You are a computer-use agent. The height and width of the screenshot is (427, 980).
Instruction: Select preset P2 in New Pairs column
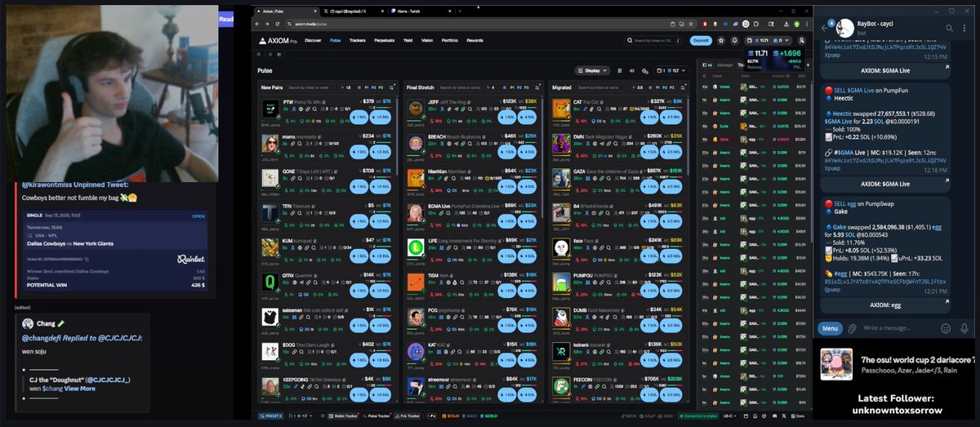pos(373,87)
